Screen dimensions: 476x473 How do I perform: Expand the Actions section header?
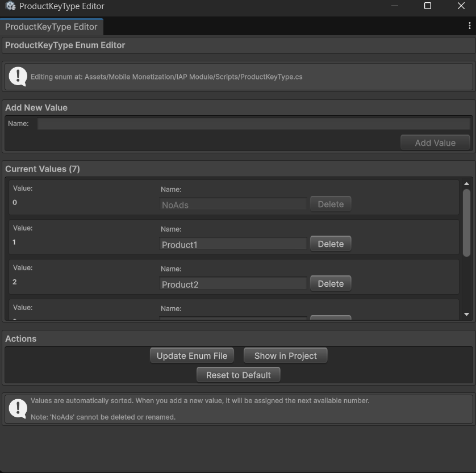[21, 338]
